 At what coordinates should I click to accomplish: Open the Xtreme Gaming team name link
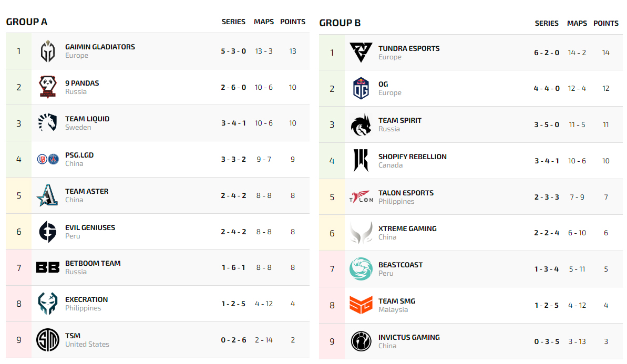pyautogui.click(x=407, y=228)
